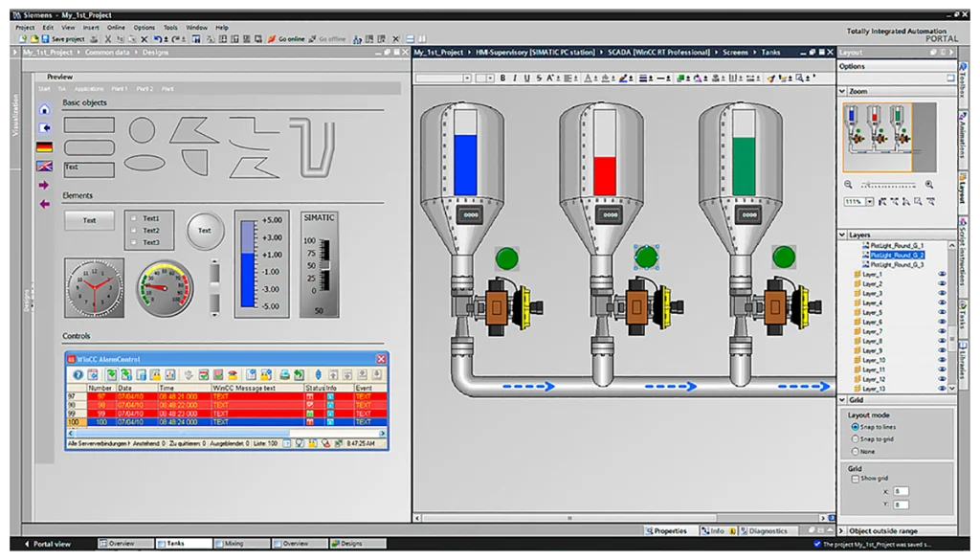
Task: Enable the Show grid checkbox
Action: (855, 479)
